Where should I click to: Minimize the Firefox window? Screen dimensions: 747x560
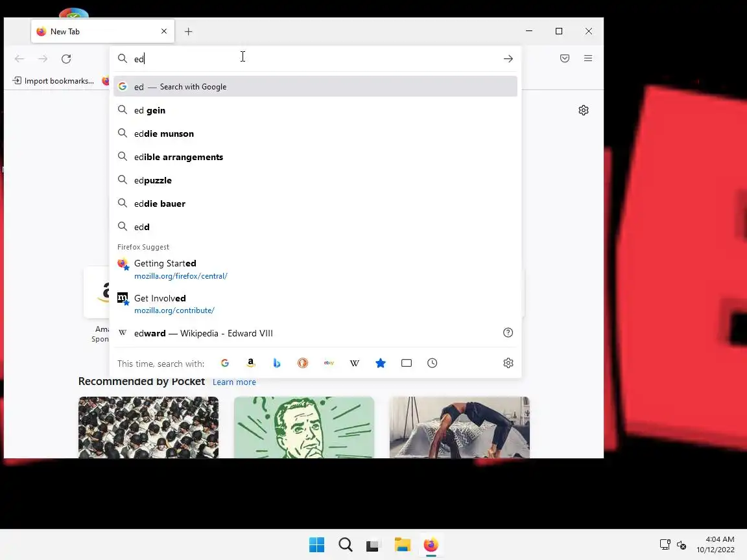[x=529, y=31]
